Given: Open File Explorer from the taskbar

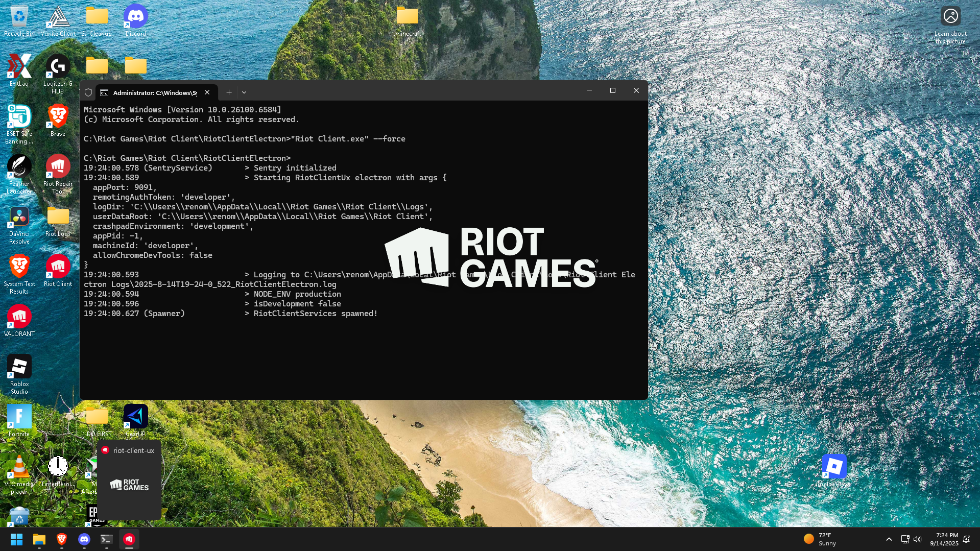Looking at the screenshot, I should (39, 539).
